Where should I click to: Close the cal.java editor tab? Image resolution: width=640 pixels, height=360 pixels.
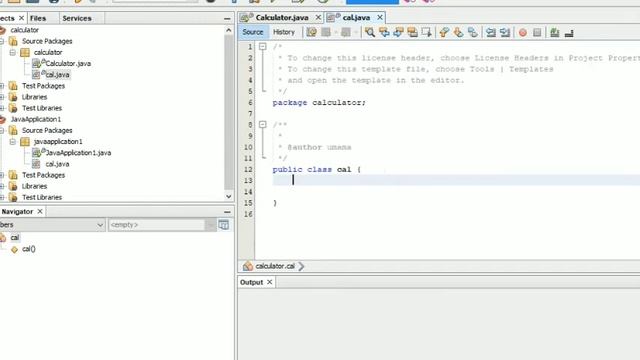coord(380,18)
